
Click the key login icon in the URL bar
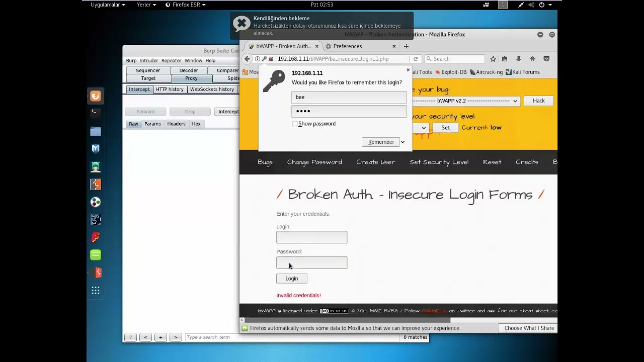pyautogui.click(x=264, y=59)
